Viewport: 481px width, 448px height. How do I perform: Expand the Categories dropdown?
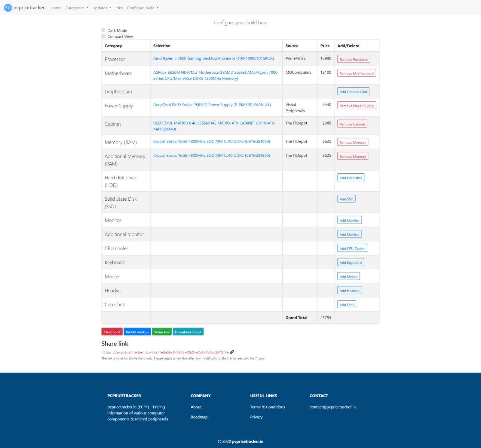pyautogui.click(x=77, y=8)
